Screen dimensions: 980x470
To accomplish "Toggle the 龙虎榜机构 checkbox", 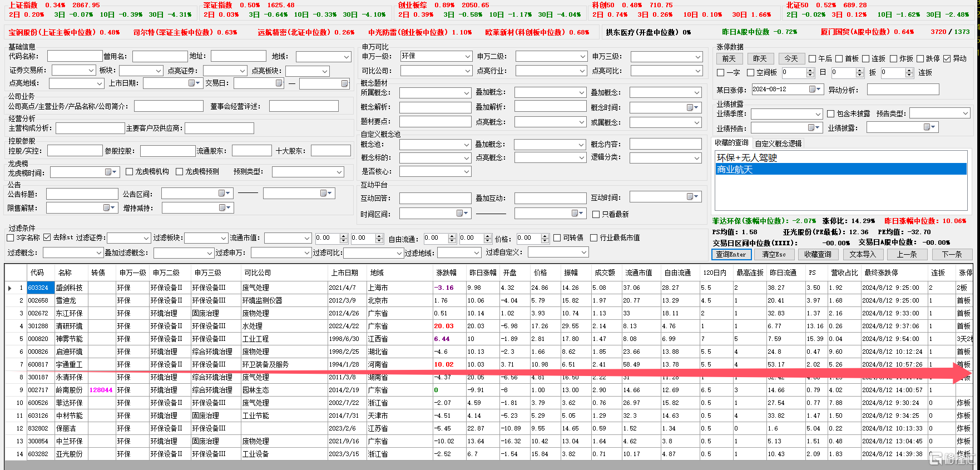I will pos(129,171).
